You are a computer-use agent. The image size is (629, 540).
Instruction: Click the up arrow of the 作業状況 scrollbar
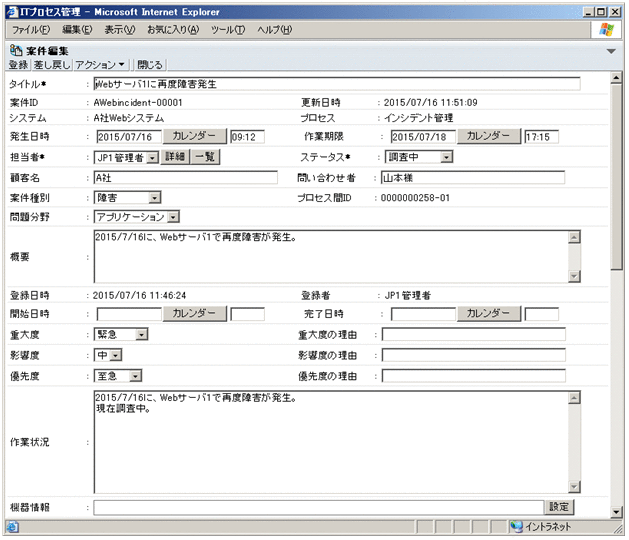pyautogui.click(x=574, y=398)
